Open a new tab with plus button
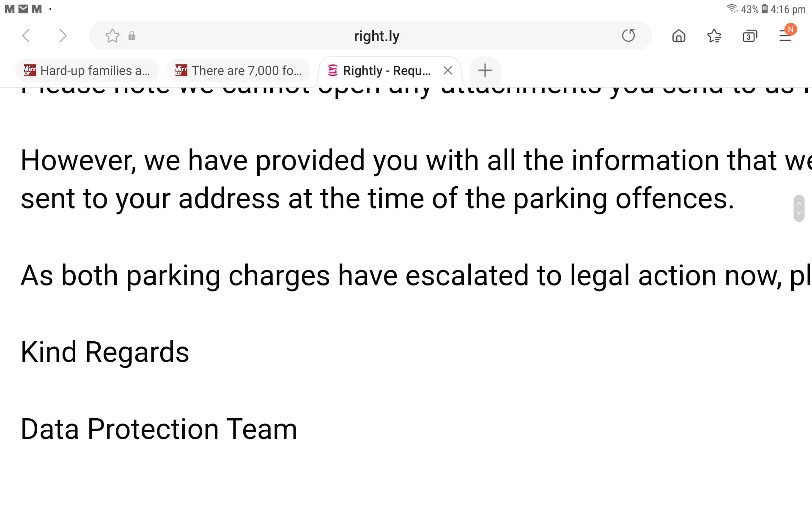 point(485,70)
